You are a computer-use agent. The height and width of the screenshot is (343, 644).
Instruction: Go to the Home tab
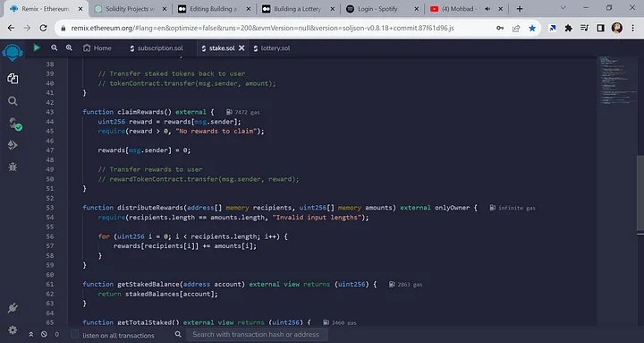click(97, 48)
